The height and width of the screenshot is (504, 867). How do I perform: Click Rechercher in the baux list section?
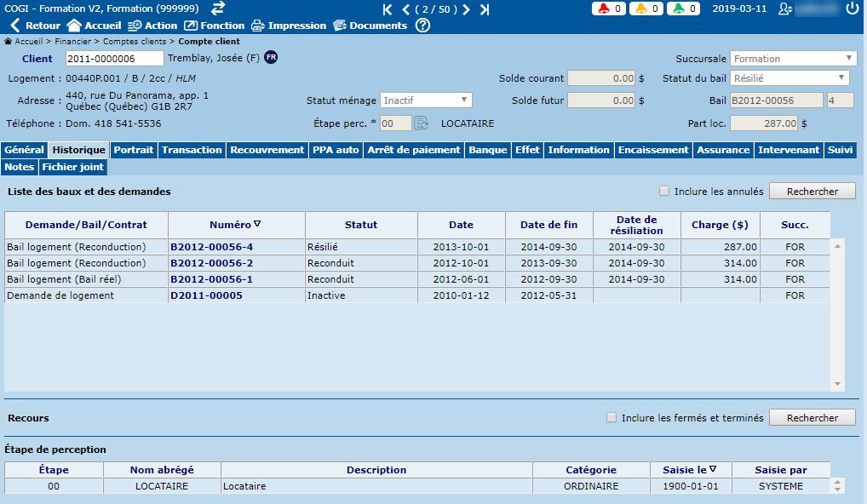[812, 192]
